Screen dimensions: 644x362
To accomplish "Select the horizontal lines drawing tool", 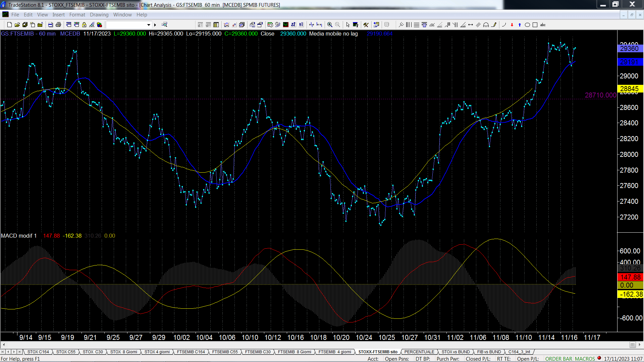I will coord(417,24).
